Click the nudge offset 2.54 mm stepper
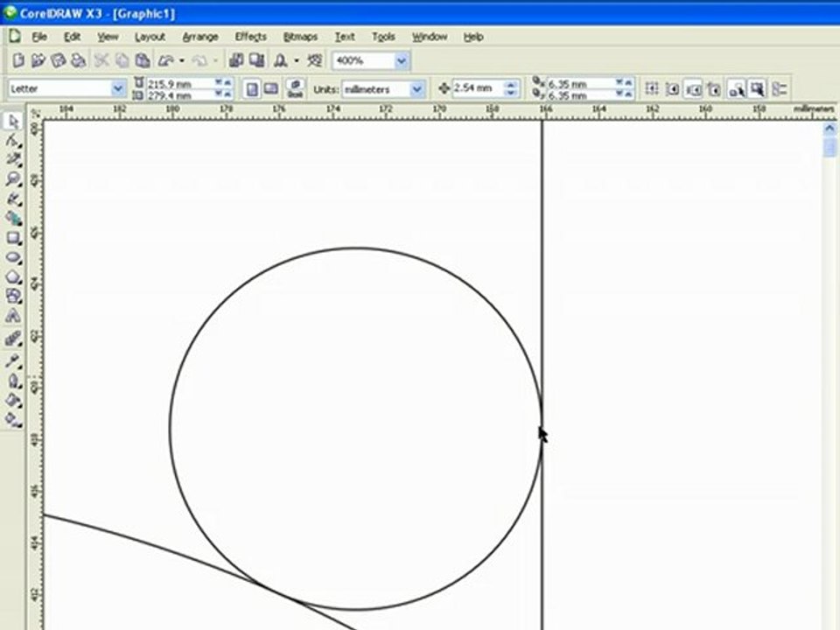Image resolution: width=840 pixels, height=630 pixels. [511, 89]
